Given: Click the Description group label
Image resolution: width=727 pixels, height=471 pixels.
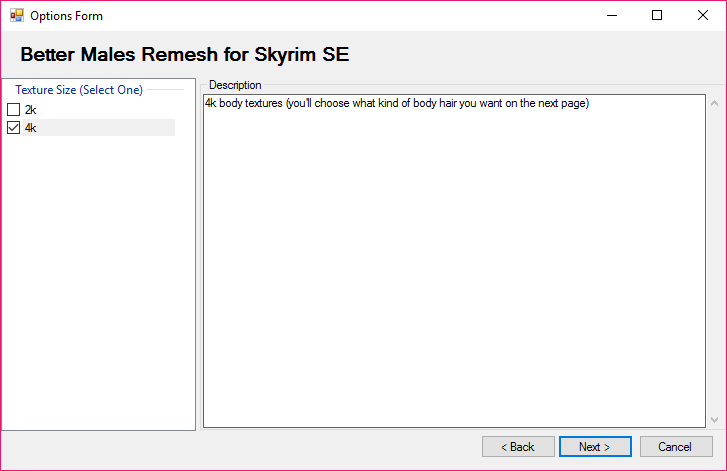Looking at the screenshot, I should pos(235,85).
